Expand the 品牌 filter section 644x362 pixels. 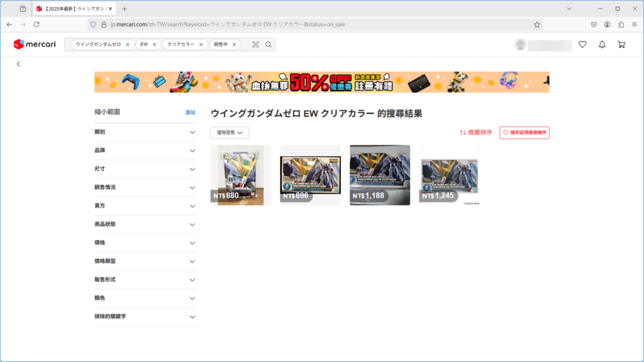pos(145,150)
